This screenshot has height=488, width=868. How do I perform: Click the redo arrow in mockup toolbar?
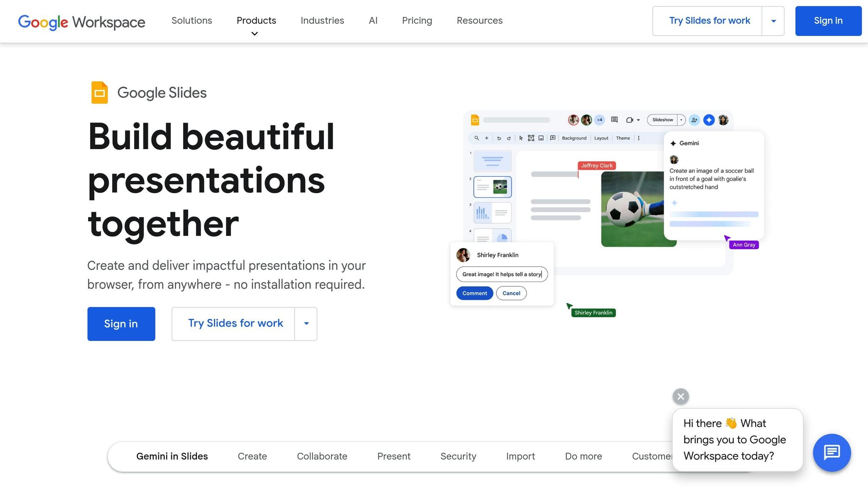click(x=509, y=138)
